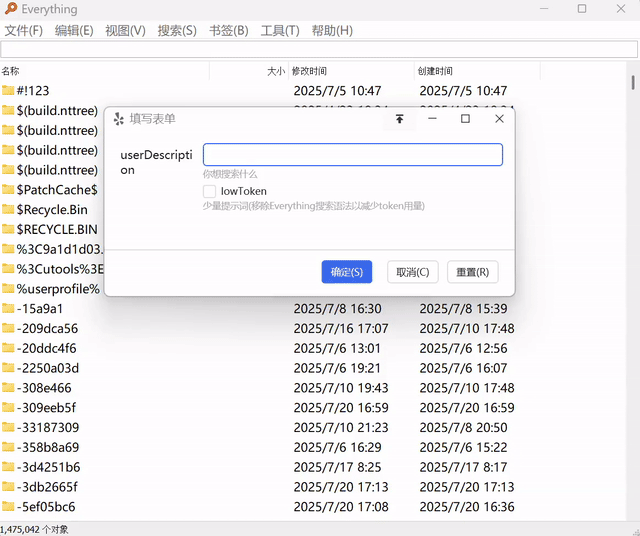Cancel the form with 取消(C)
Image resolution: width=640 pixels, height=536 pixels.
413,272
